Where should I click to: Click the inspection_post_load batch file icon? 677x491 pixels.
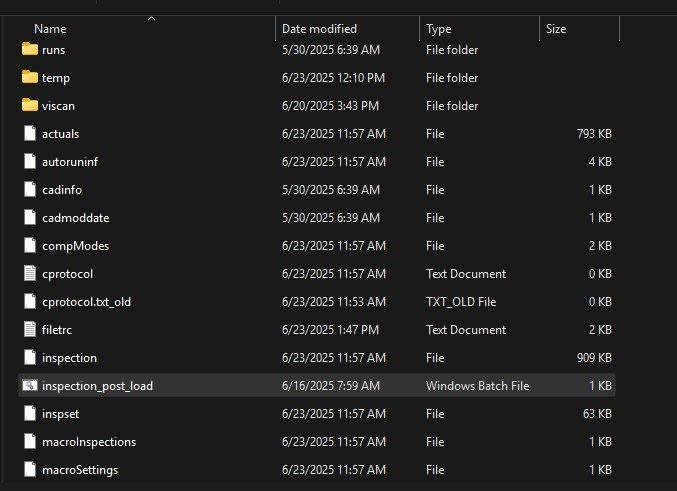[x=30, y=385]
